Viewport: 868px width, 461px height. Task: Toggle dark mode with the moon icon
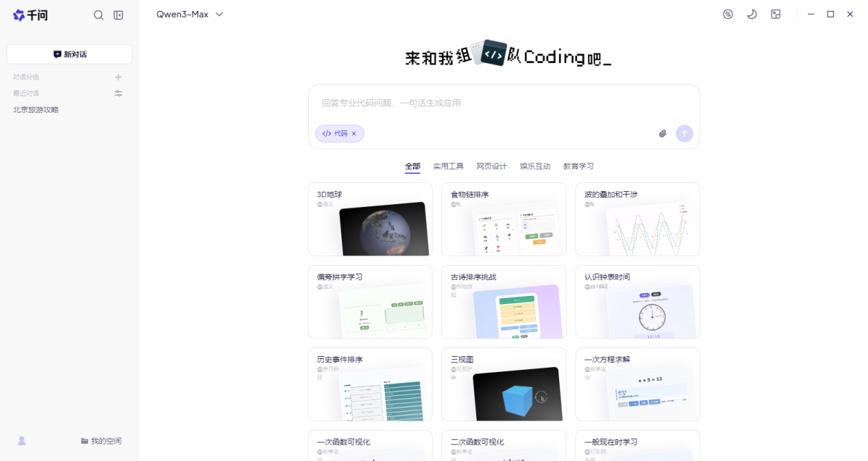[x=752, y=14]
